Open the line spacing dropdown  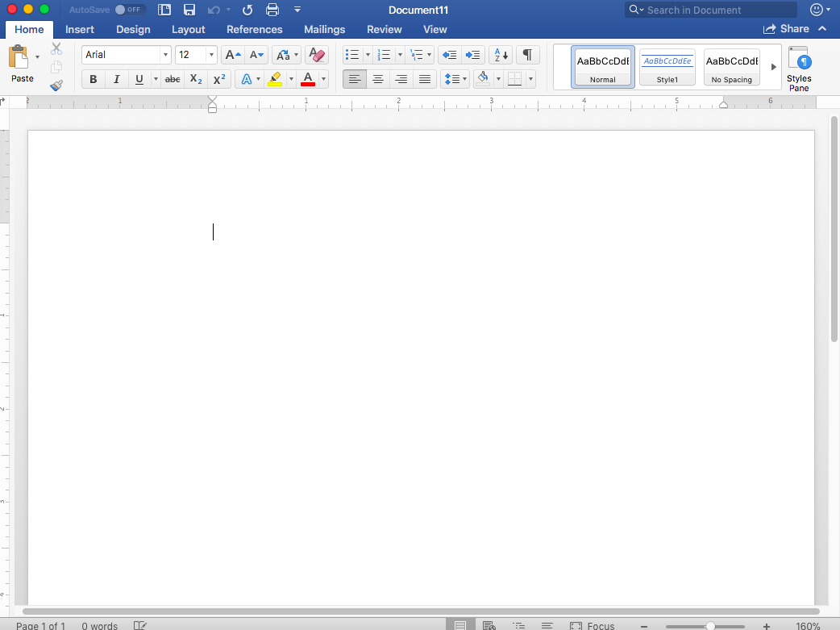[x=455, y=79]
